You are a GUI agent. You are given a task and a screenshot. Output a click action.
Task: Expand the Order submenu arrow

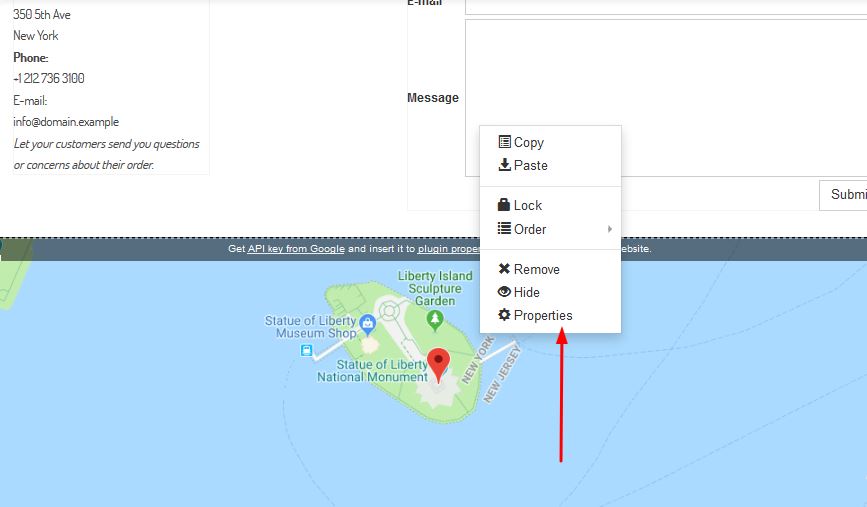(x=609, y=229)
